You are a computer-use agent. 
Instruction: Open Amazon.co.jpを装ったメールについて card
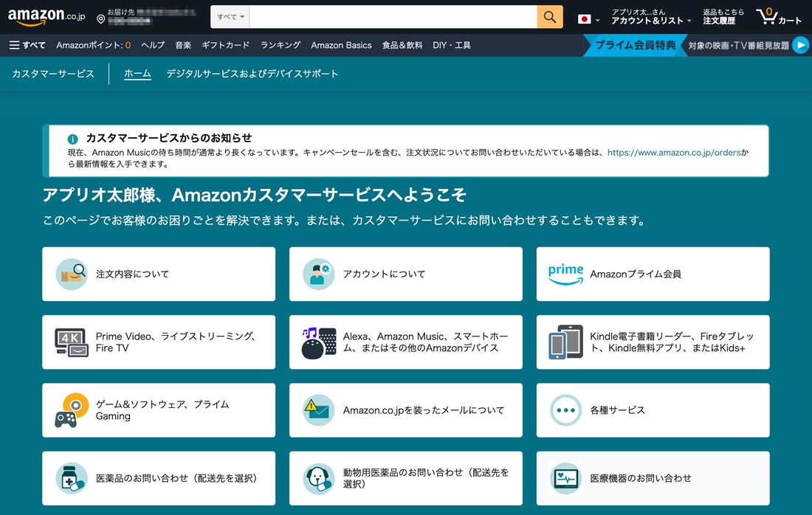[x=405, y=410]
